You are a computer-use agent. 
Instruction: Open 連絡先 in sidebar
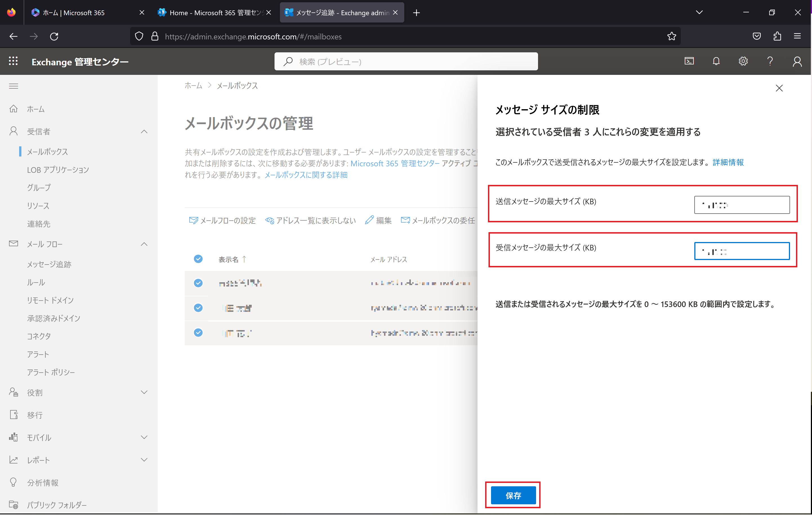[x=39, y=224]
